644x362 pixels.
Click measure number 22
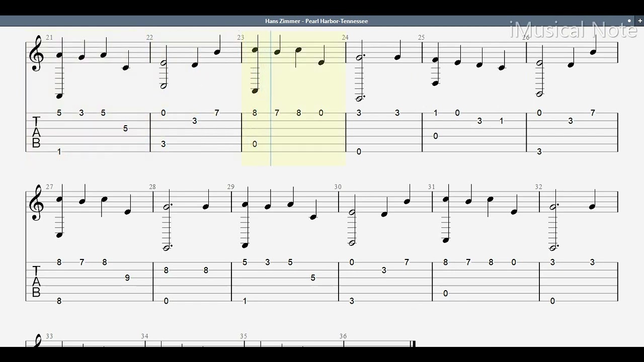pos(150,38)
